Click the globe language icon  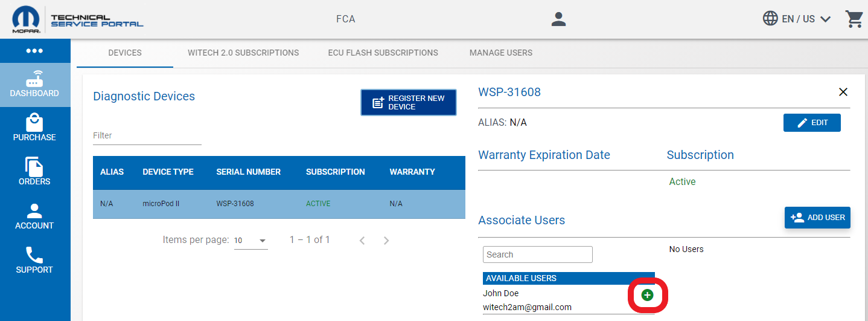770,19
